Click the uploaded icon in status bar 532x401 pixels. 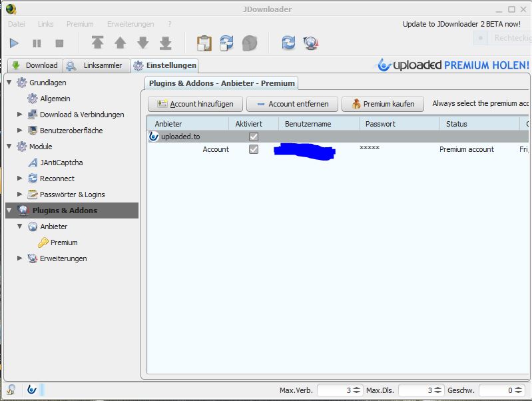[32, 390]
